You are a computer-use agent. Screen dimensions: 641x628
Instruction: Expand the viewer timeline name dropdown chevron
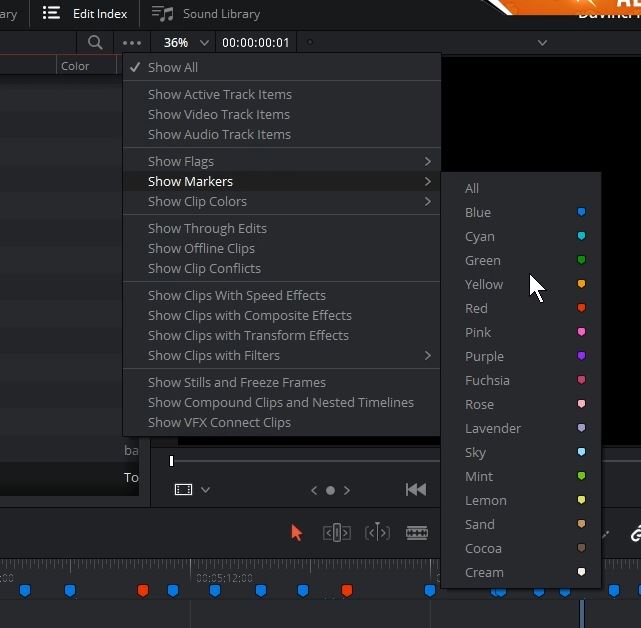(x=542, y=43)
